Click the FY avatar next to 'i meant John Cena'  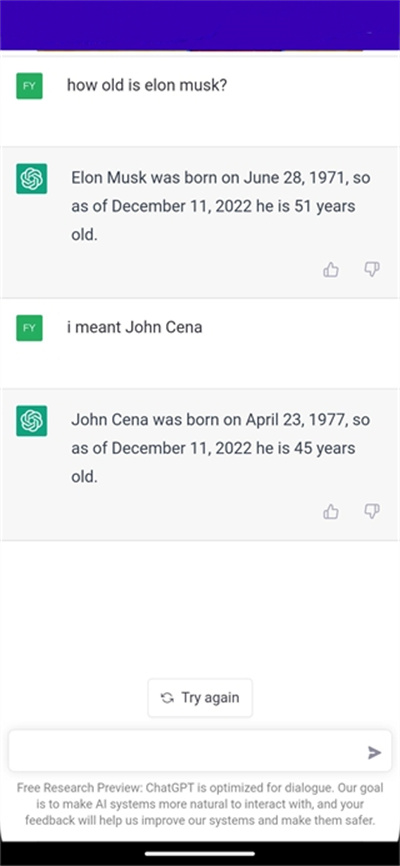[x=29, y=328]
